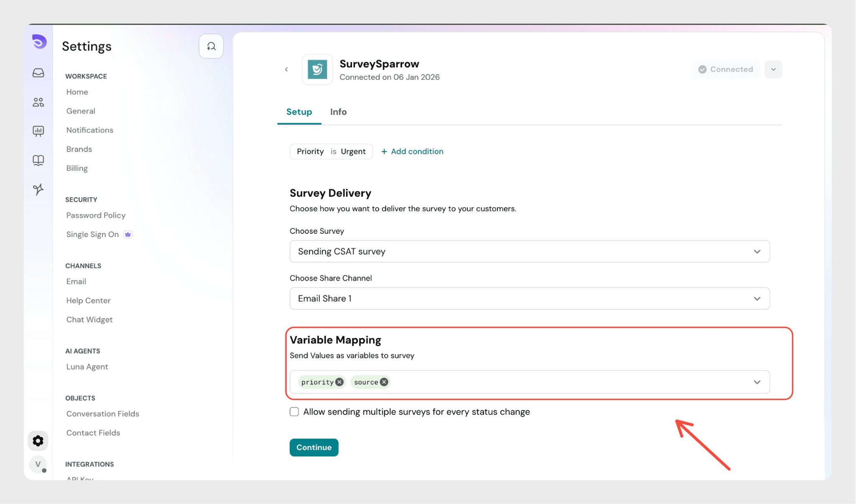Click the settings gear icon
This screenshot has width=856, height=504.
tap(38, 441)
